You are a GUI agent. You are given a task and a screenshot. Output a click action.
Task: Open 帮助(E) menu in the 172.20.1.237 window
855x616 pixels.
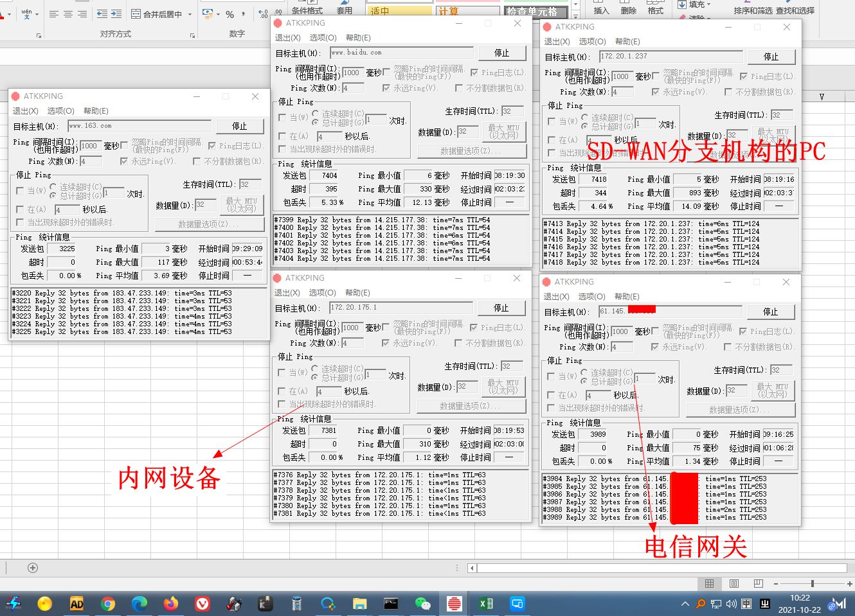click(x=627, y=42)
